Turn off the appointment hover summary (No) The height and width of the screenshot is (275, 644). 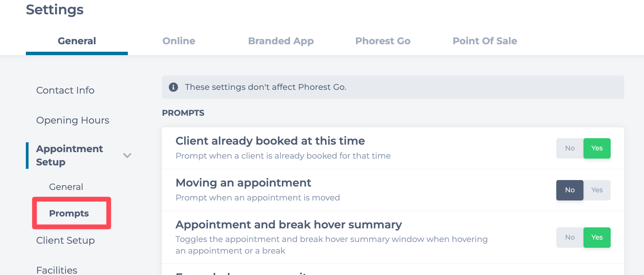click(570, 238)
